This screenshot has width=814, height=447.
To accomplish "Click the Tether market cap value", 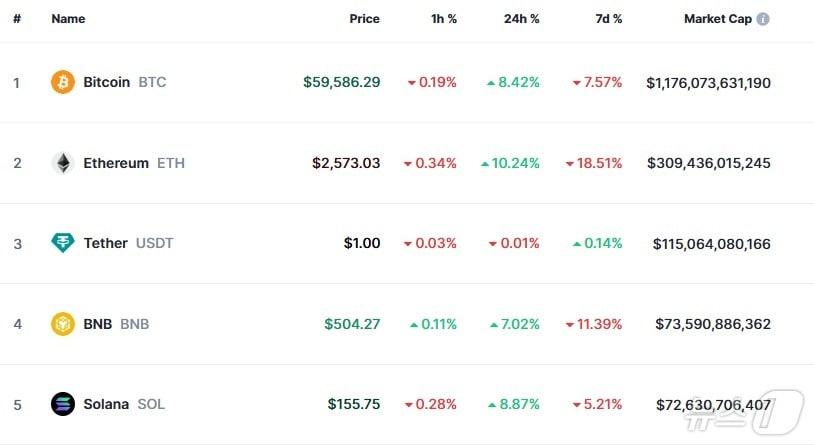I will click(711, 243).
